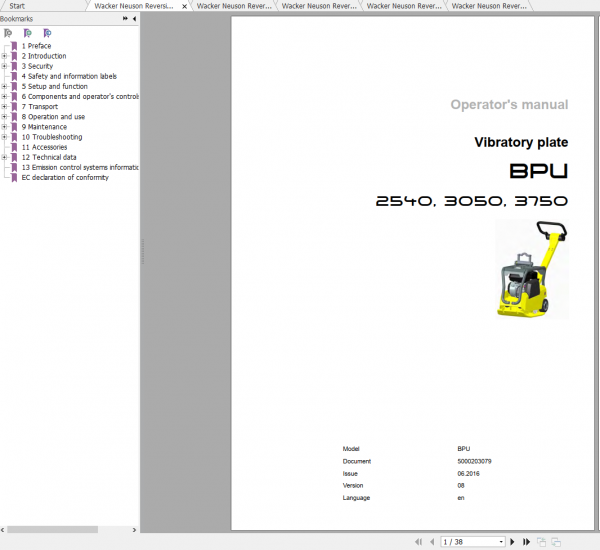Open 6 Components and operator's controls bookmark

pos(80,96)
